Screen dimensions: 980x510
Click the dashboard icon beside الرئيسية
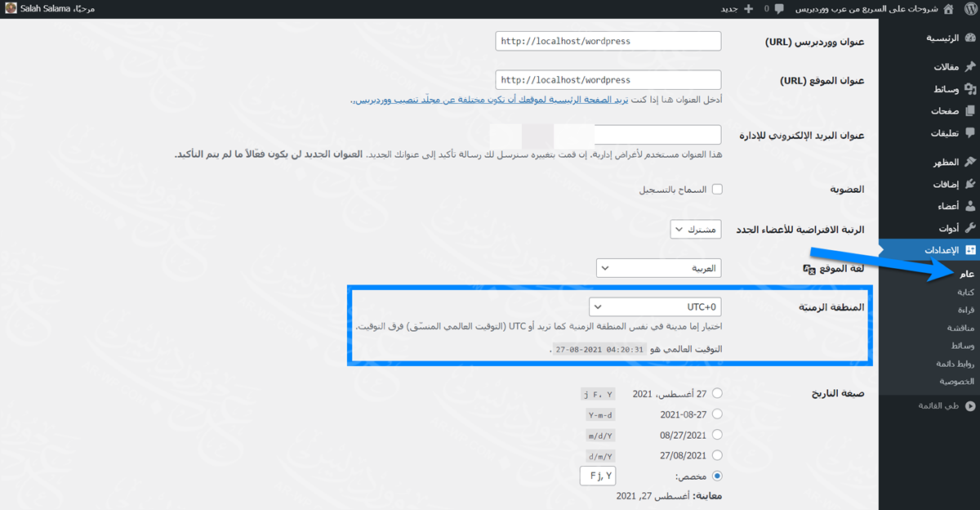(970, 38)
